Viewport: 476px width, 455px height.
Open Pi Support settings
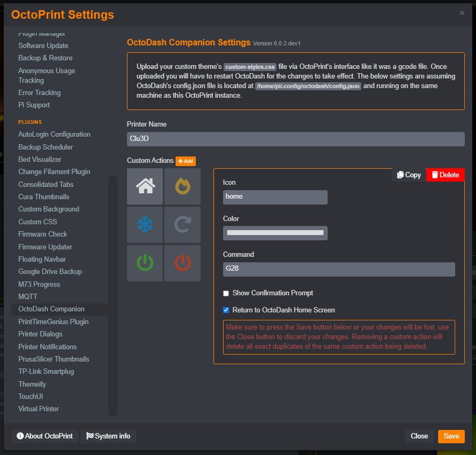[34, 105]
